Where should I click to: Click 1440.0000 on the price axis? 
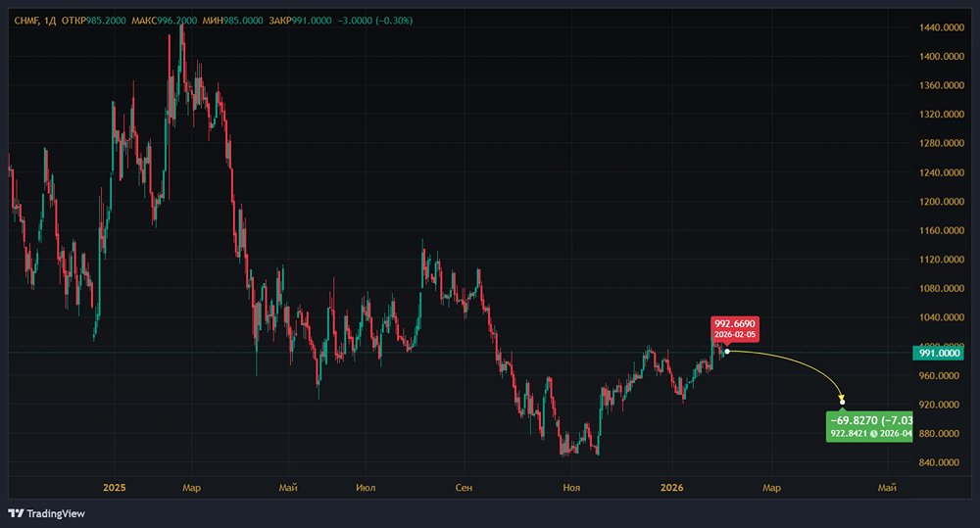coord(942,27)
